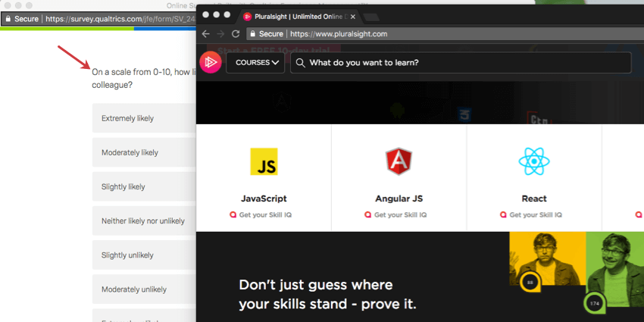Close the Pluralsight tab
Image resolution: width=644 pixels, height=322 pixels.
[353, 17]
